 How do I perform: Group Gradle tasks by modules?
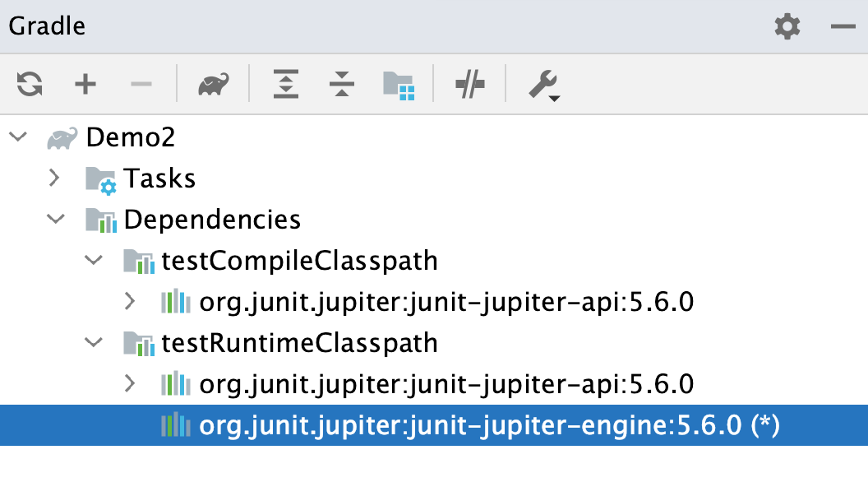point(403,84)
